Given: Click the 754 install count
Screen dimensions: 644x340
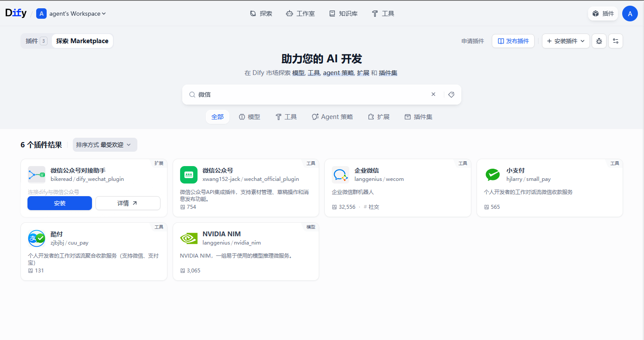Looking at the screenshot, I should (188, 207).
